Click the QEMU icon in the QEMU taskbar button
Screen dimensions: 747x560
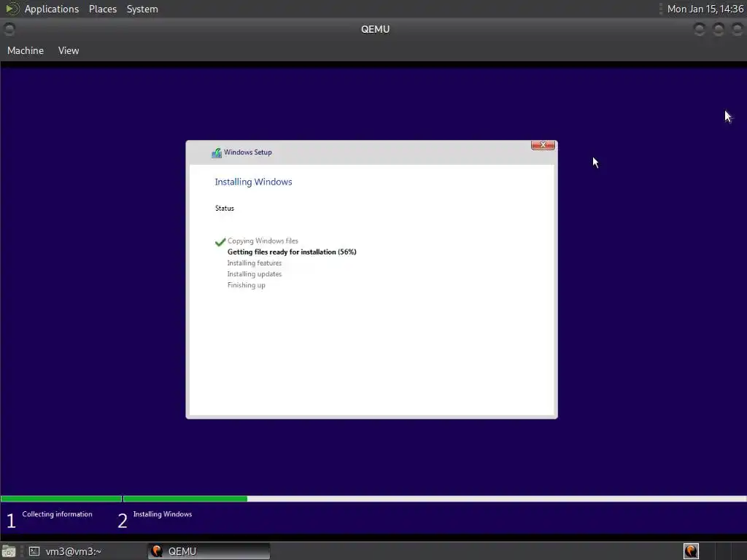pos(157,551)
